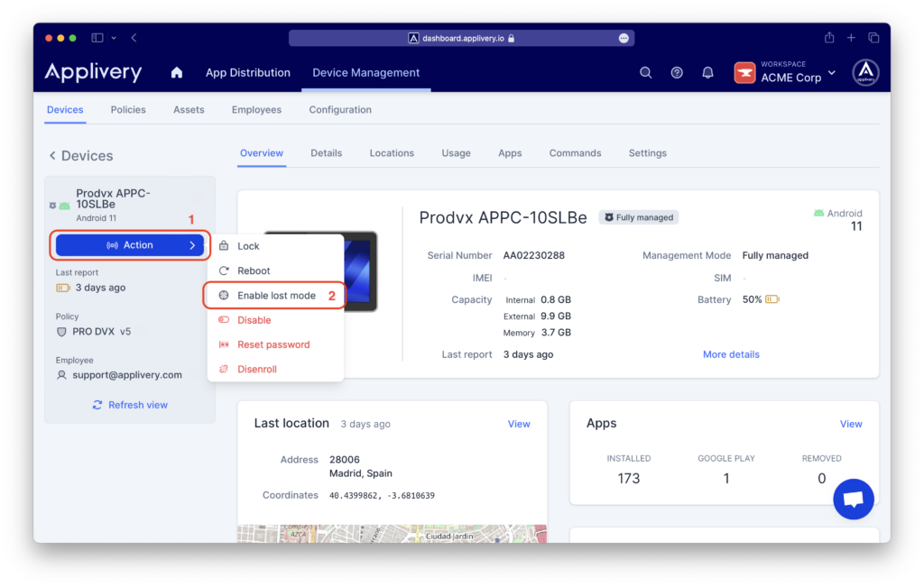
Task: Switch to the Usage tab
Action: (x=456, y=153)
